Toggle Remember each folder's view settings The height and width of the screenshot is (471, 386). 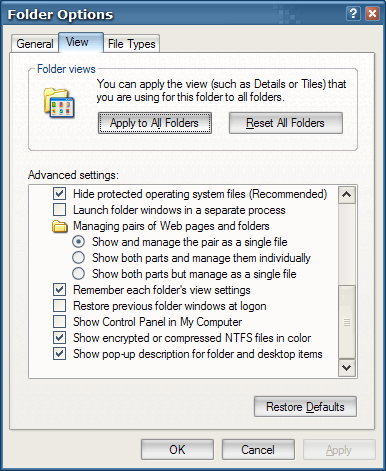[x=59, y=290]
